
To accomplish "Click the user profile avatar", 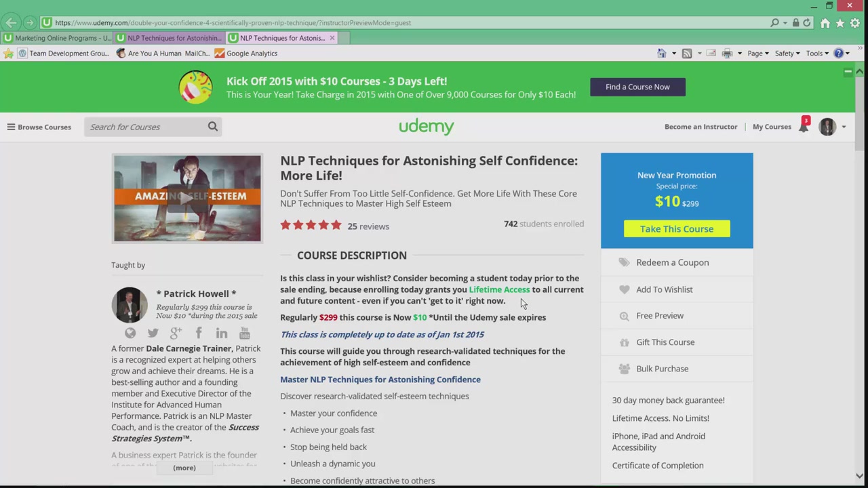I will 827,127.
